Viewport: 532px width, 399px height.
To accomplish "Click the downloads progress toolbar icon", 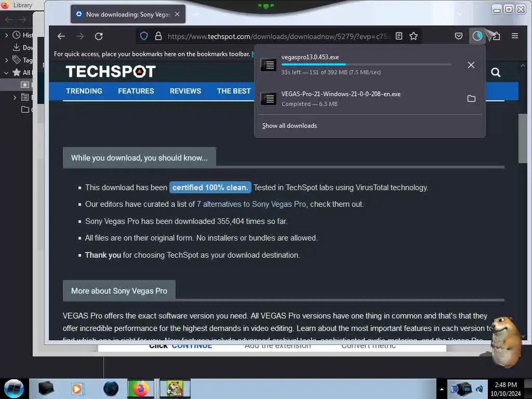I will click(x=477, y=36).
